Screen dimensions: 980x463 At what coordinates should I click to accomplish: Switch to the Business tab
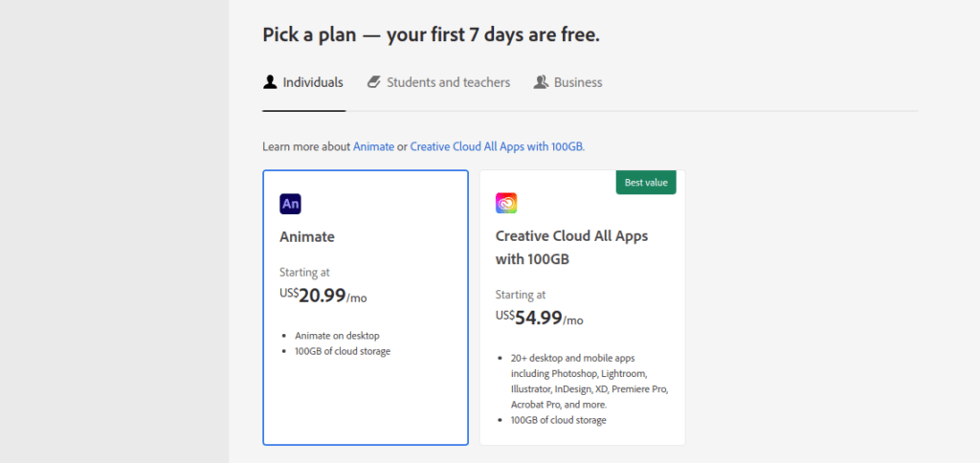(568, 82)
